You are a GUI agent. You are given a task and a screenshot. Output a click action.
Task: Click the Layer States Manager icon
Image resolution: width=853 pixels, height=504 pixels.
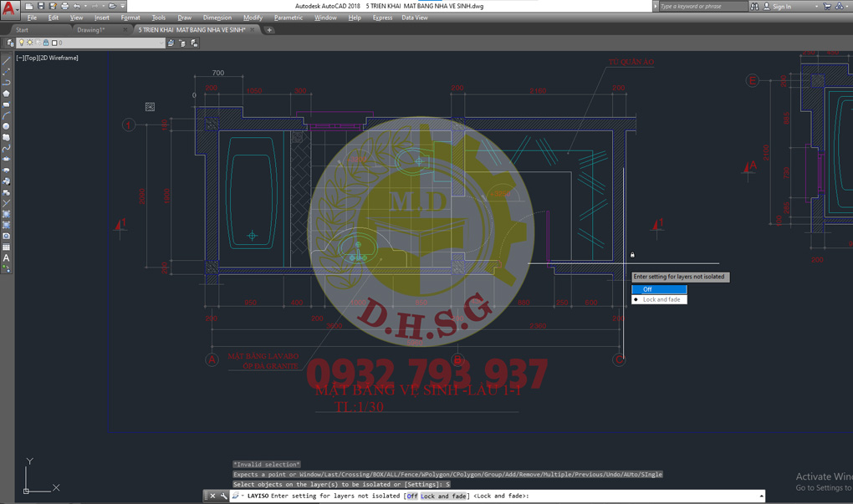[194, 43]
